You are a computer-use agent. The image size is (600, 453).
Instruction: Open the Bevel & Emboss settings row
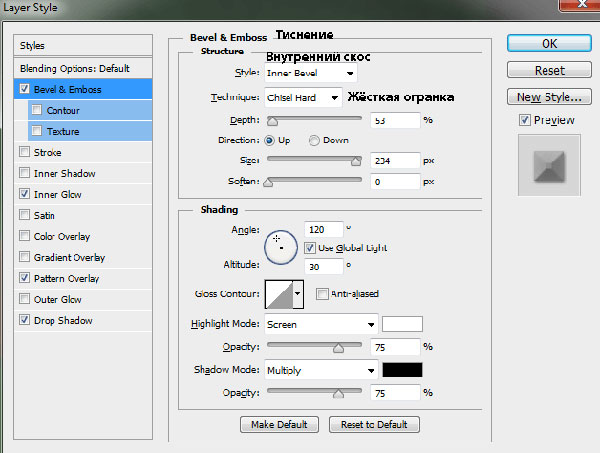(83, 89)
